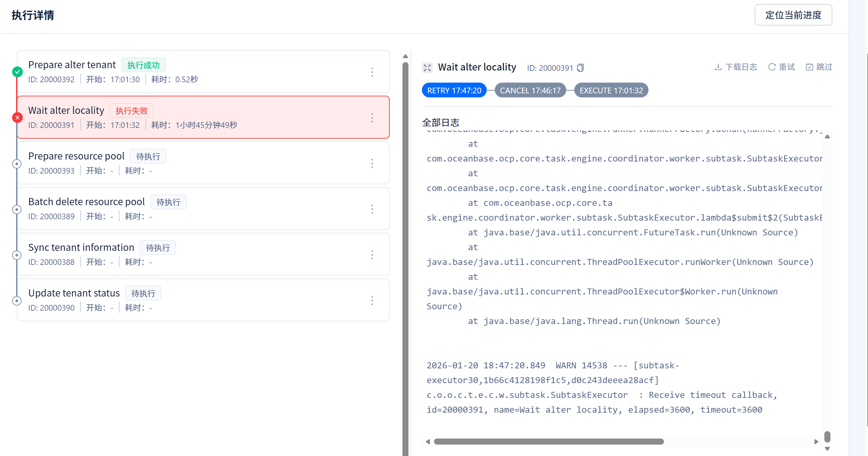The image size is (868, 456).
Task: Click the log horizontal scrollbar right arrow
Action: coord(816,442)
